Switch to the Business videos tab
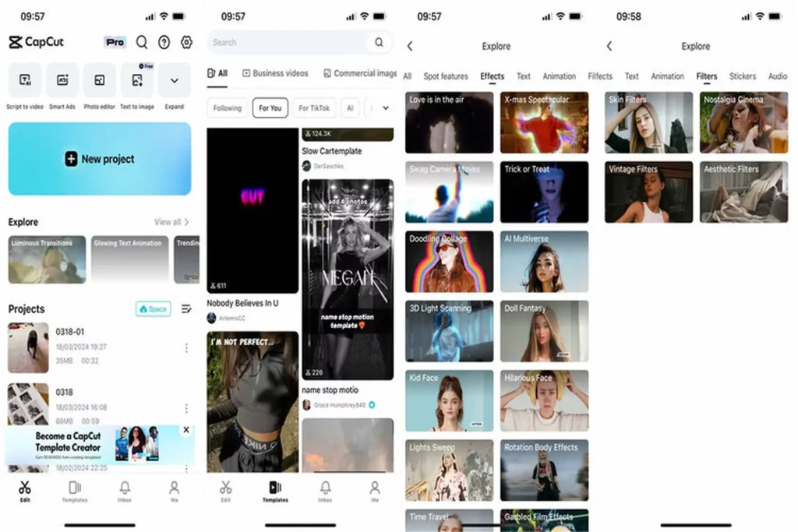Screen dimensions: 798x532 pos(275,72)
